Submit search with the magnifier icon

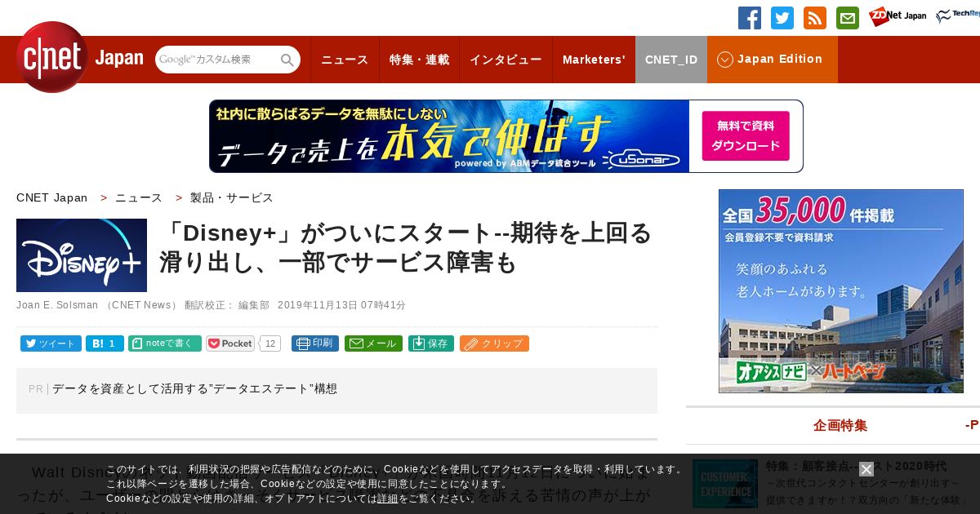point(287,60)
